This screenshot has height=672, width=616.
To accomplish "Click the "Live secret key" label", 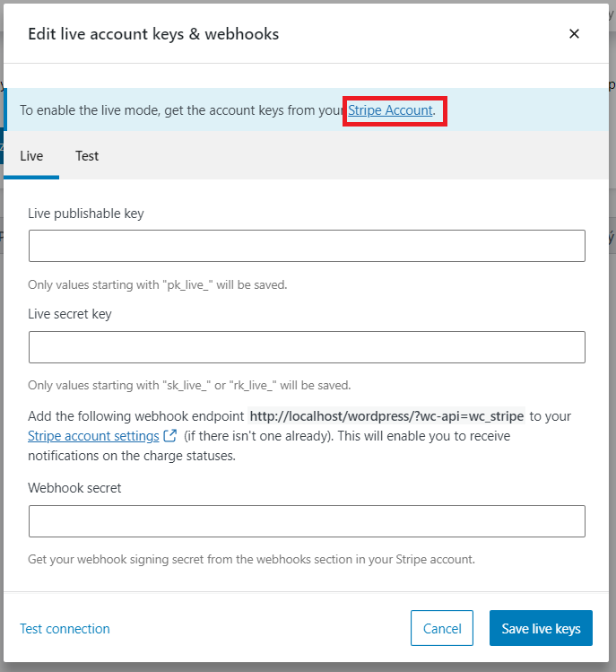I will click(70, 314).
